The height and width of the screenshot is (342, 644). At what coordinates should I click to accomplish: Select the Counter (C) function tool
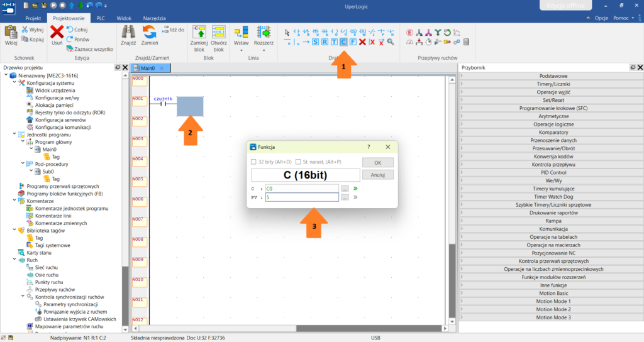343,42
